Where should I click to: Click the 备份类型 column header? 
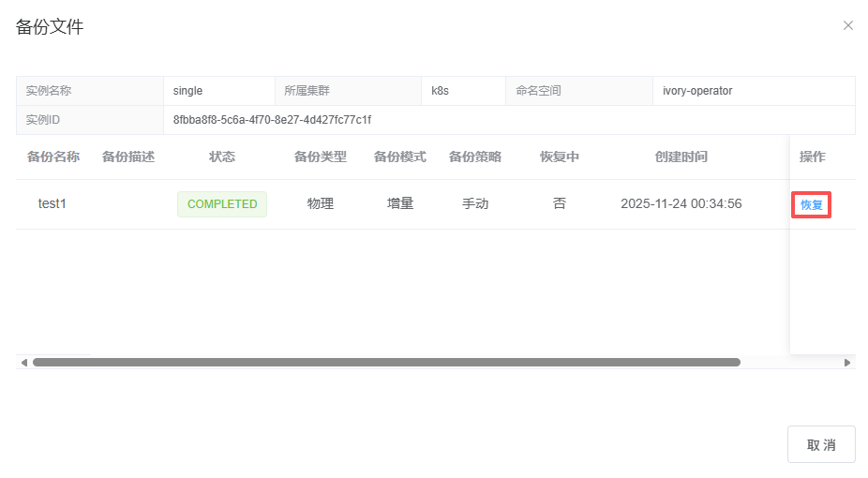pos(321,157)
